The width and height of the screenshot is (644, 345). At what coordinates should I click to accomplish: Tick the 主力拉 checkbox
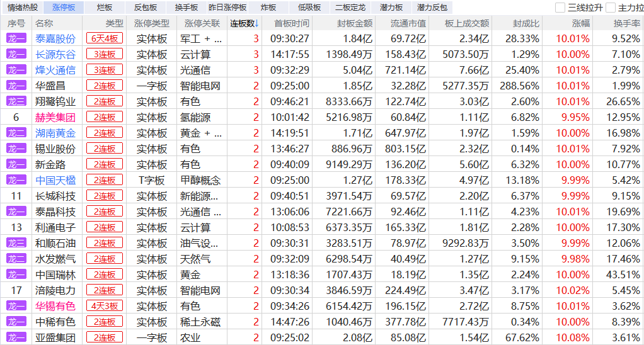(x=611, y=8)
